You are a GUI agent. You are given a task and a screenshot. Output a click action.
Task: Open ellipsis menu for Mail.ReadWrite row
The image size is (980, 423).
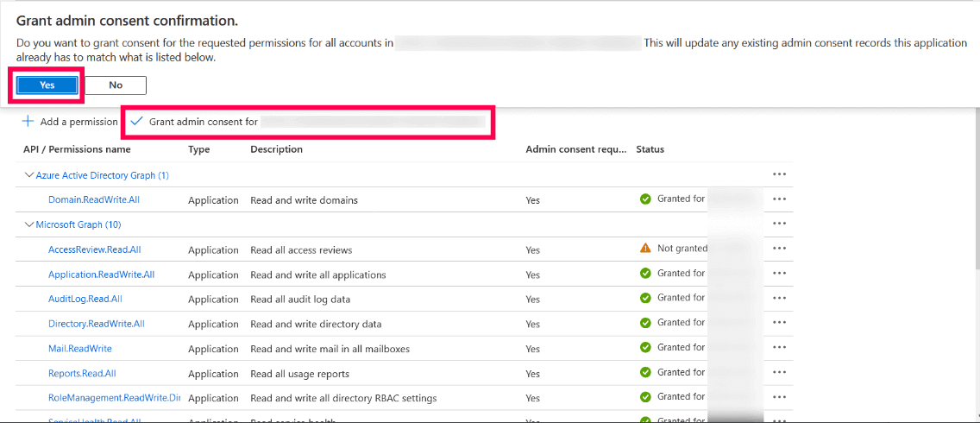coord(780,348)
